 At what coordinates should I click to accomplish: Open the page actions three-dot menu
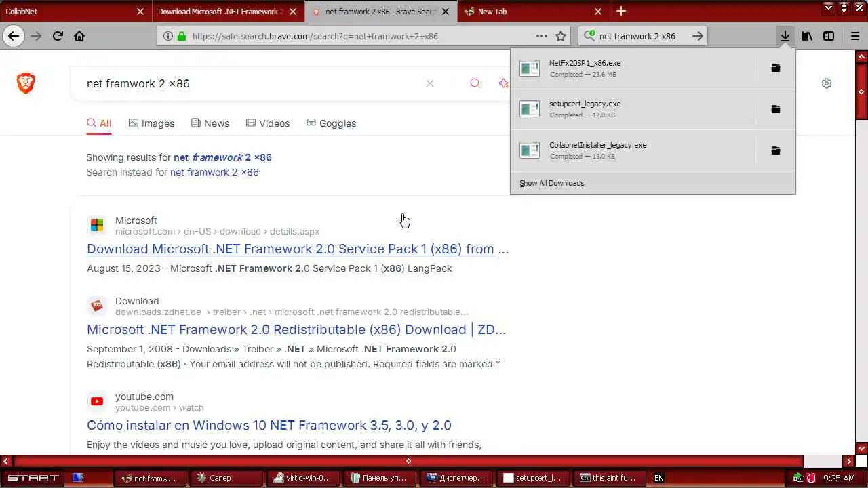542,36
